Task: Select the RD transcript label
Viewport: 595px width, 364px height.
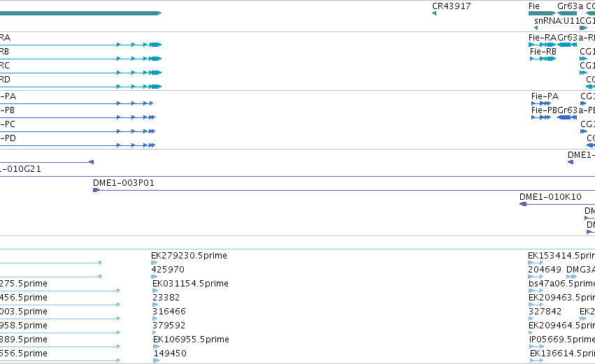Action: point(5,80)
